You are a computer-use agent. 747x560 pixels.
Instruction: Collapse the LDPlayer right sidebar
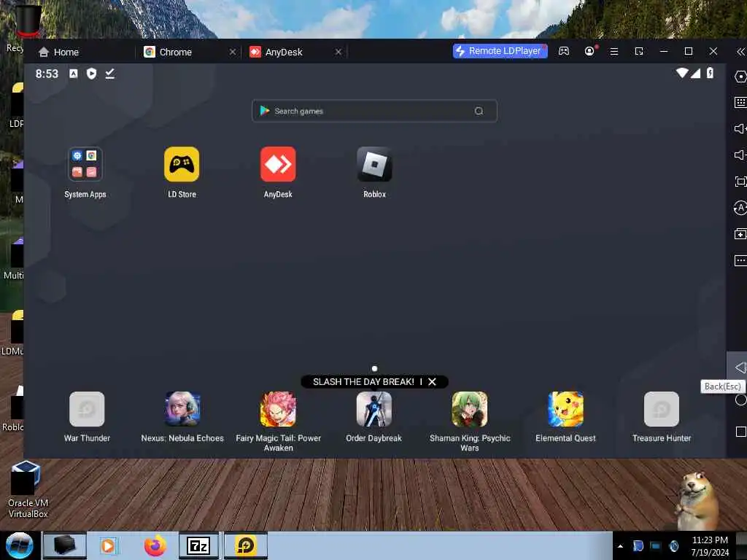740,52
